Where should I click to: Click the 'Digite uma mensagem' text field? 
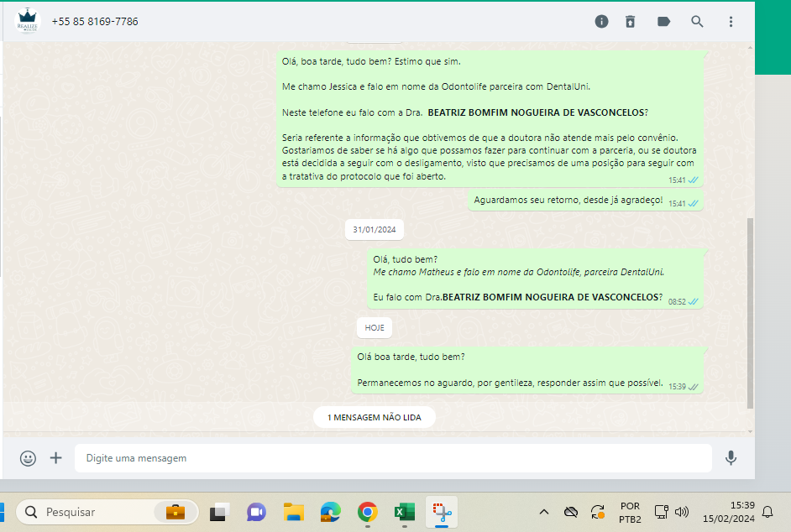(x=393, y=458)
